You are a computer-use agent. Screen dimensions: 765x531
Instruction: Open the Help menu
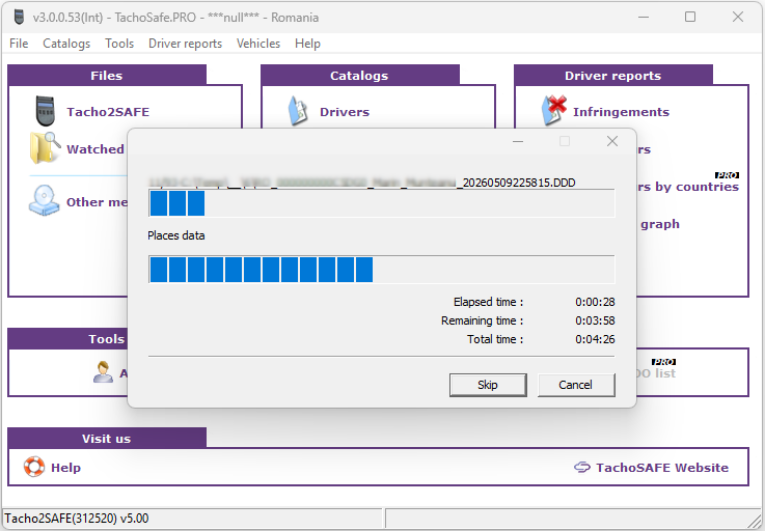pyautogui.click(x=307, y=43)
